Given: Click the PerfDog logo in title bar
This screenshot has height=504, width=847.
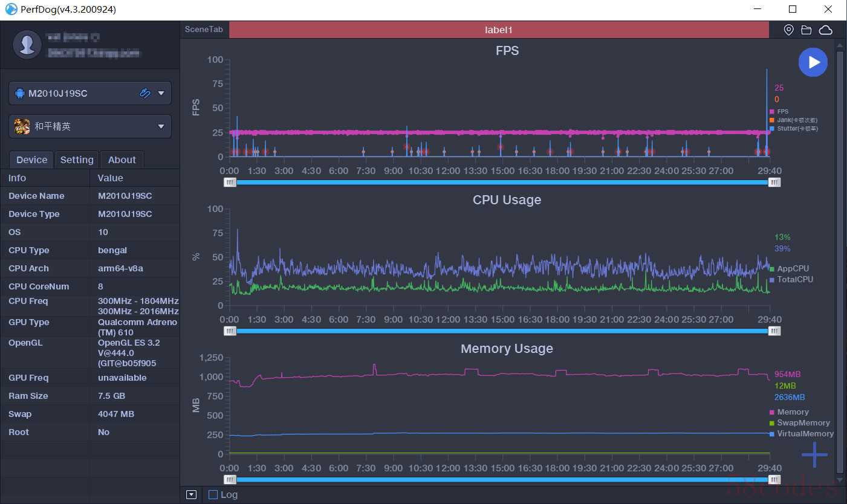Looking at the screenshot, I should tap(11, 9).
